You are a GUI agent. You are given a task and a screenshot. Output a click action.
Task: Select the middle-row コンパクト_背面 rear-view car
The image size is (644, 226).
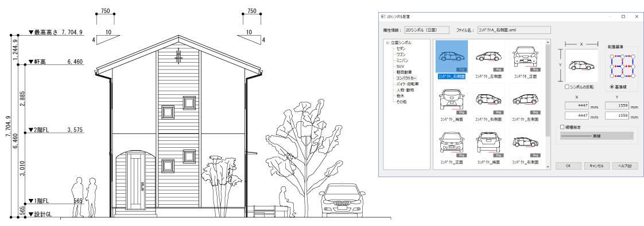pos(451,99)
